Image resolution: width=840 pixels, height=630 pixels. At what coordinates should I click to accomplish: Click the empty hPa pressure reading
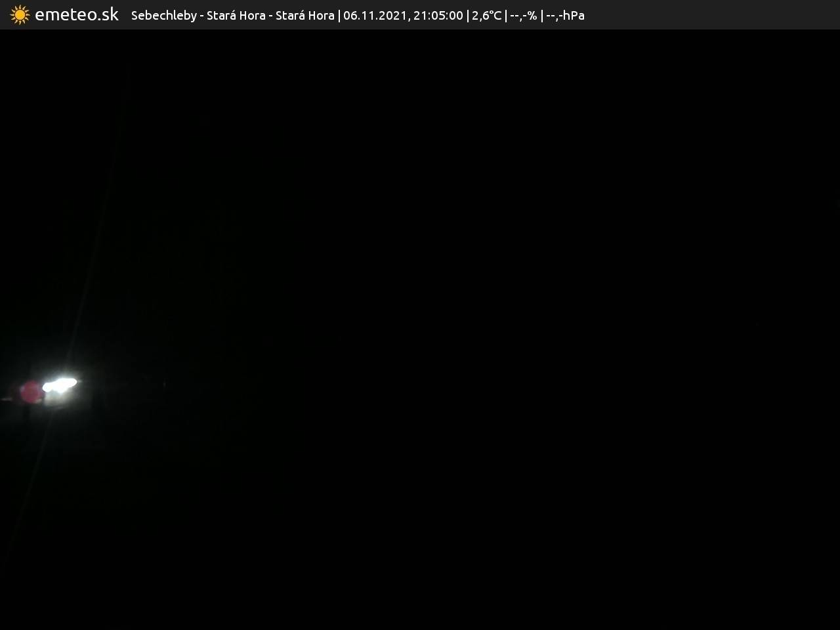pyautogui.click(x=565, y=15)
